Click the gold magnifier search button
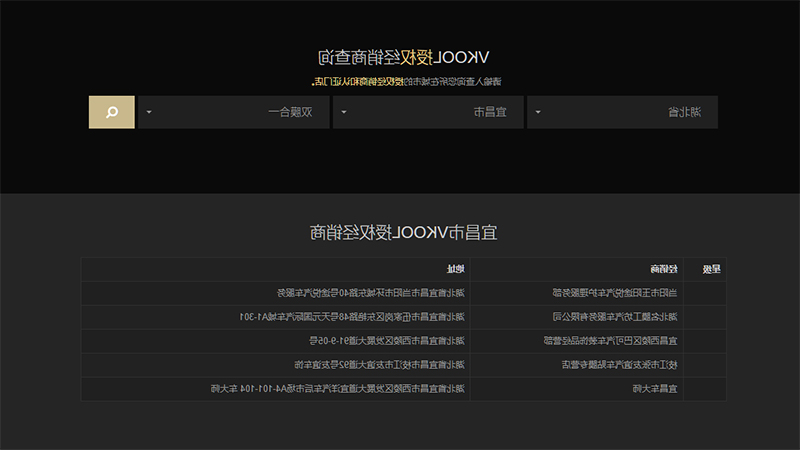 [x=112, y=112]
